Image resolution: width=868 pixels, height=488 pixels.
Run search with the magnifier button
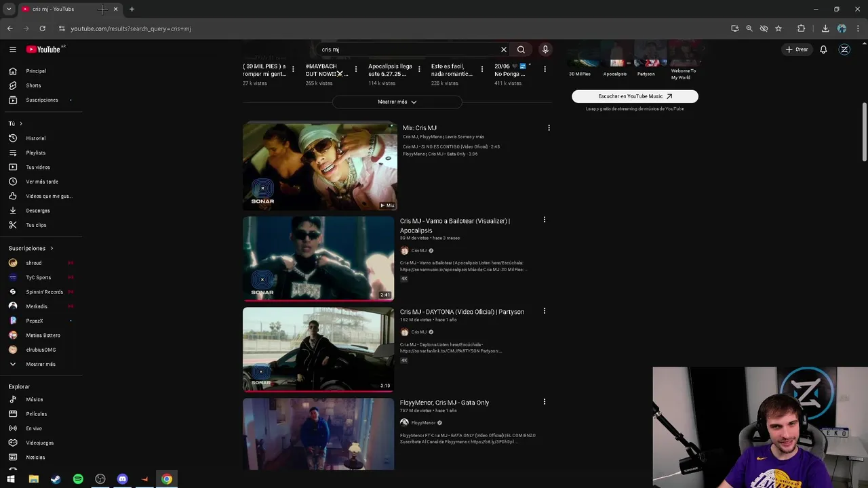click(x=521, y=49)
